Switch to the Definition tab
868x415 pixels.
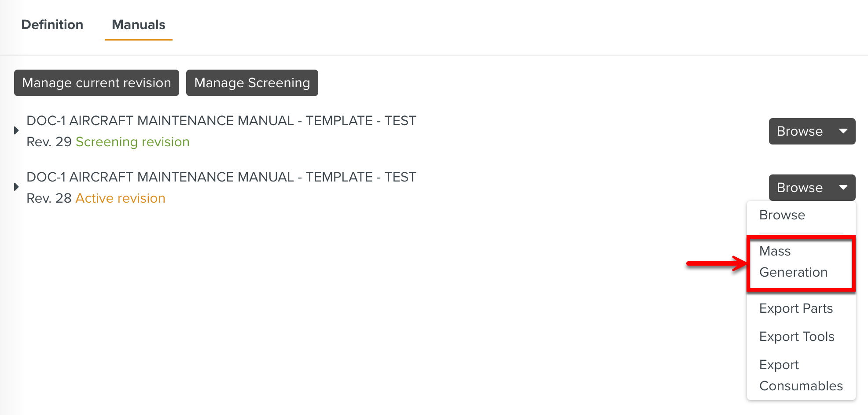point(52,25)
